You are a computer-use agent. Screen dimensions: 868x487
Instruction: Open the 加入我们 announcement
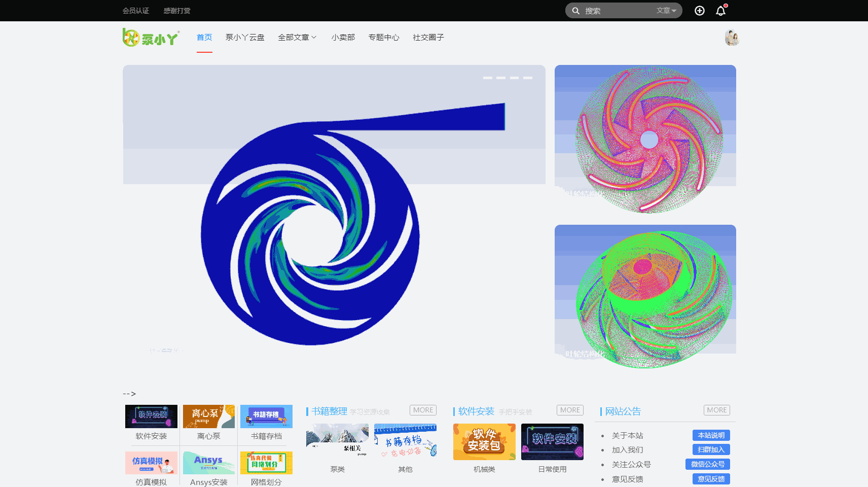[x=628, y=449]
